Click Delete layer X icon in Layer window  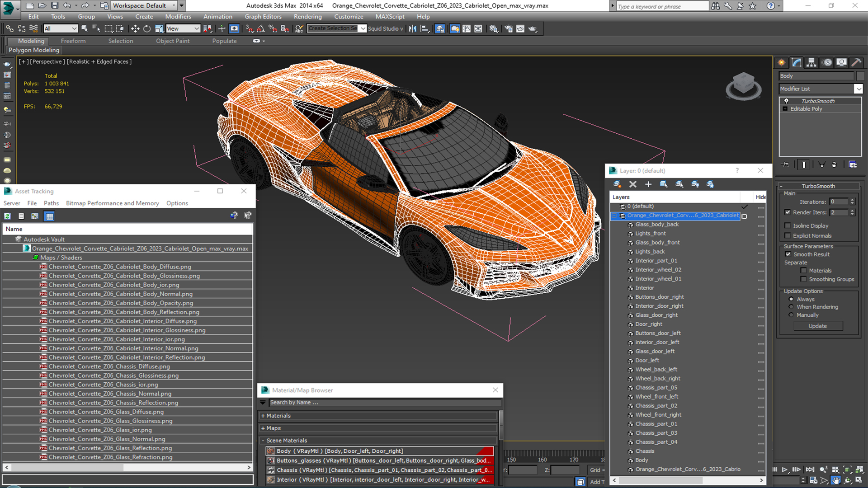[x=632, y=184]
